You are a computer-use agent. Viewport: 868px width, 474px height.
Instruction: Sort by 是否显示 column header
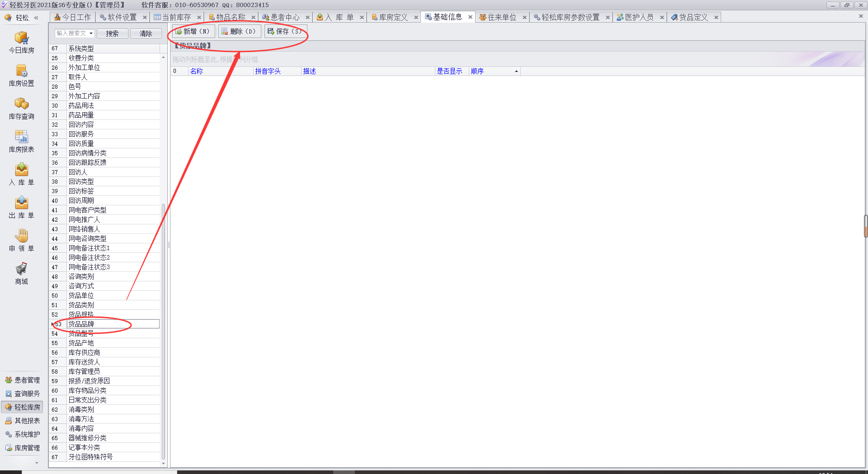[451, 71]
